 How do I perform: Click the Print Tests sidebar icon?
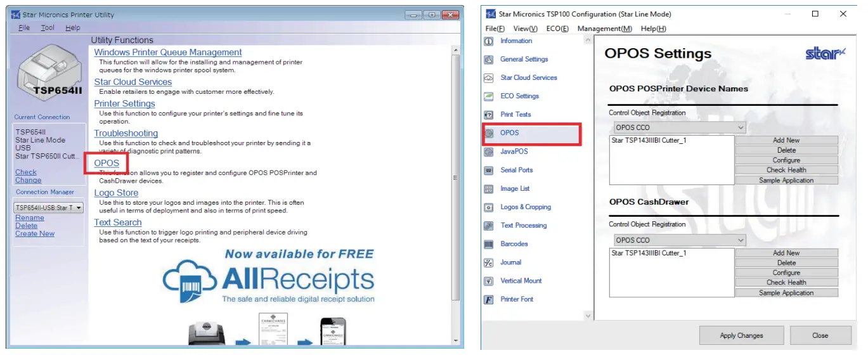coord(488,115)
